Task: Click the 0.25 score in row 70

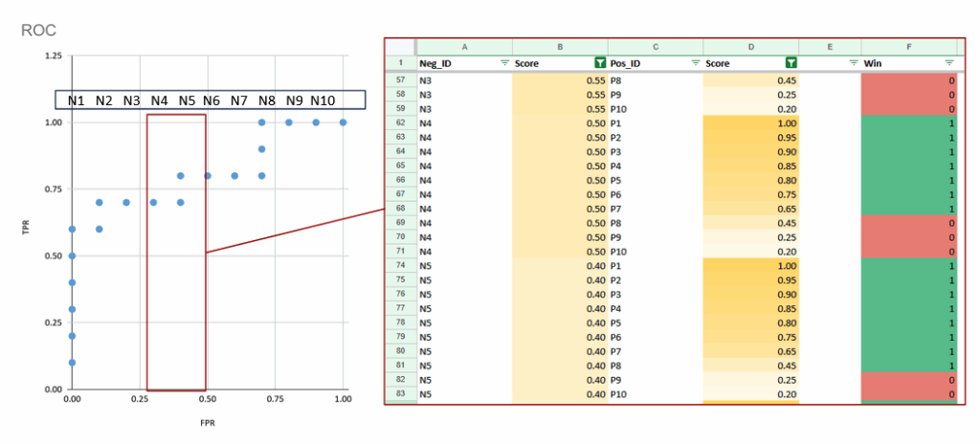Action: pyautogui.click(x=751, y=237)
